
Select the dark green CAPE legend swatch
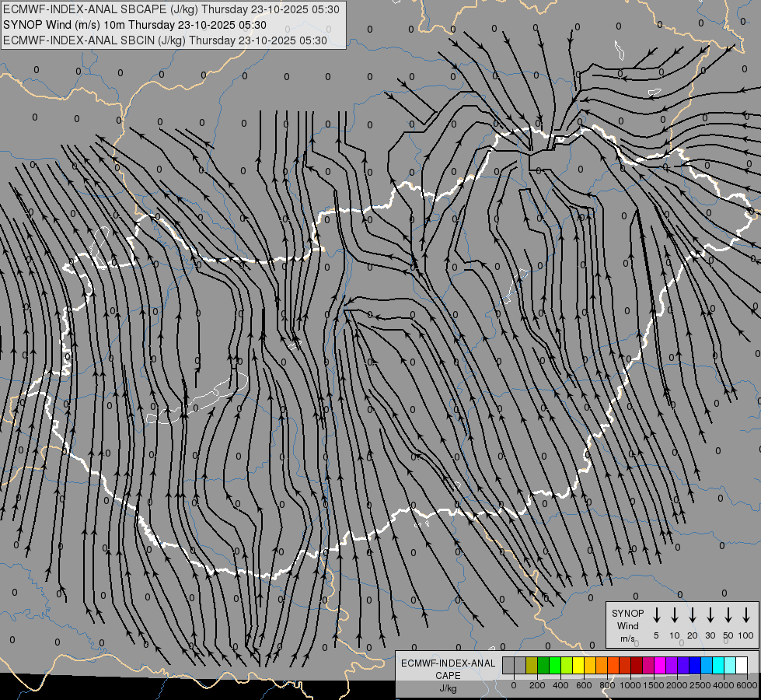click(543, 665)
